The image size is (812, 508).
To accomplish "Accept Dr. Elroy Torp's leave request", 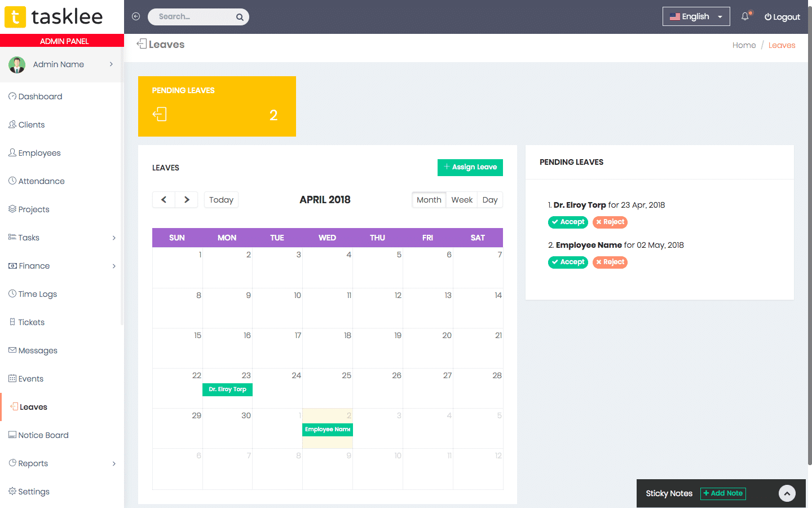I will (x=568, y=222).
